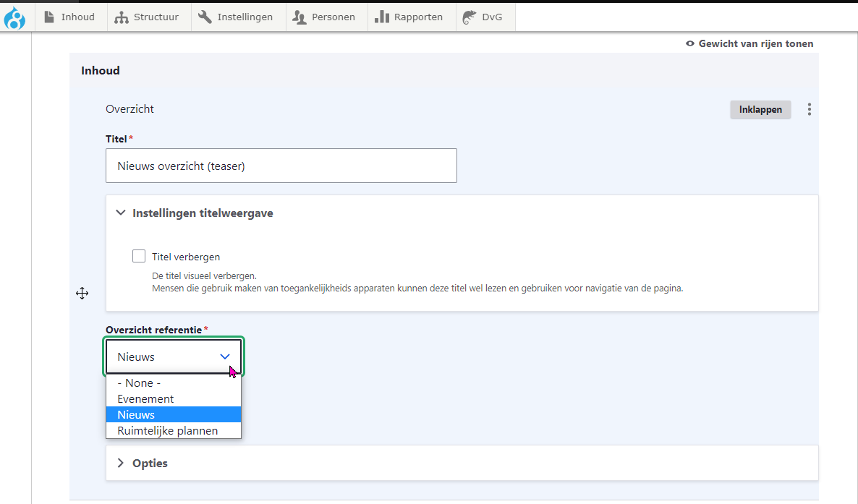This screenshot has height=504, width=858.
Task: Select the - None - option
Action: click(x=139, y=383)
